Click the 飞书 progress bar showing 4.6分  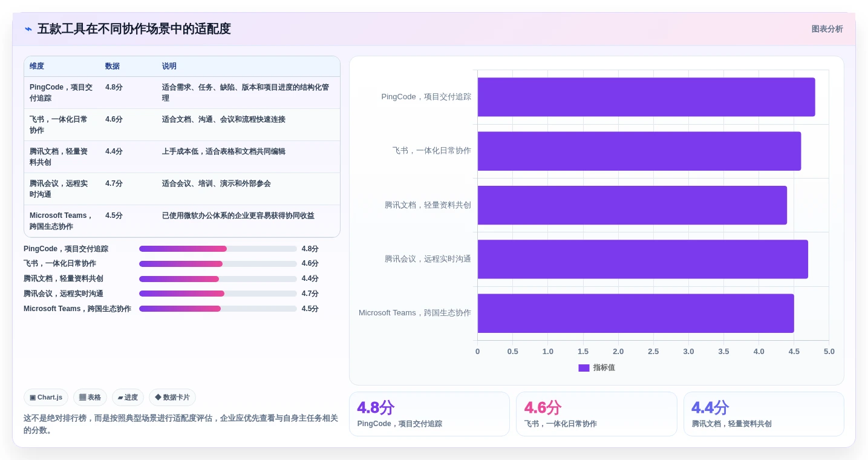[x=218, y=264]
